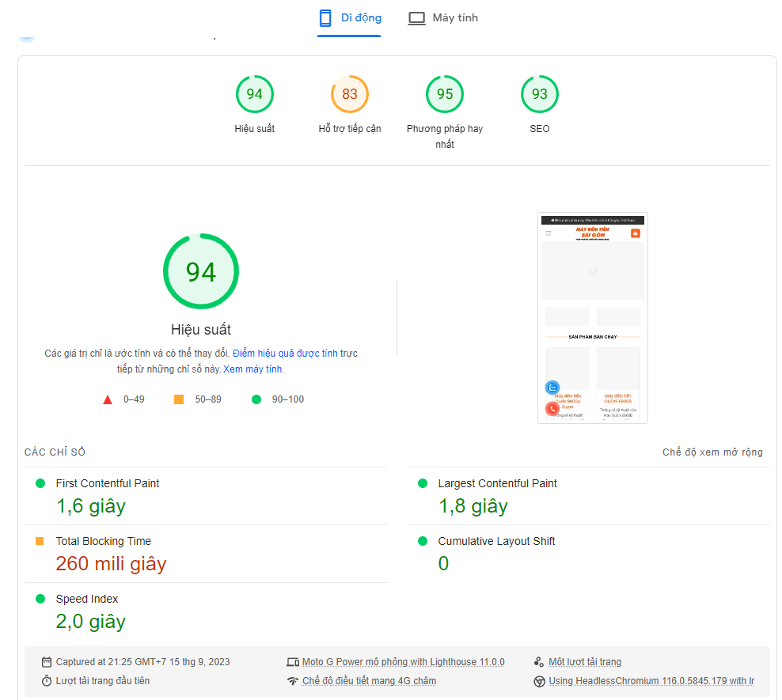Viewport: 782px width, 700px height.
Task: Click the Chrome icon next to HeadlessChromium
Action: coord(540,679)
